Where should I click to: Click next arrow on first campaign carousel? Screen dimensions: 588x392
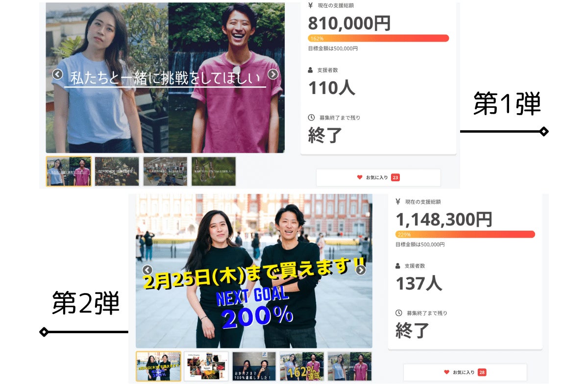pos(273,74)
